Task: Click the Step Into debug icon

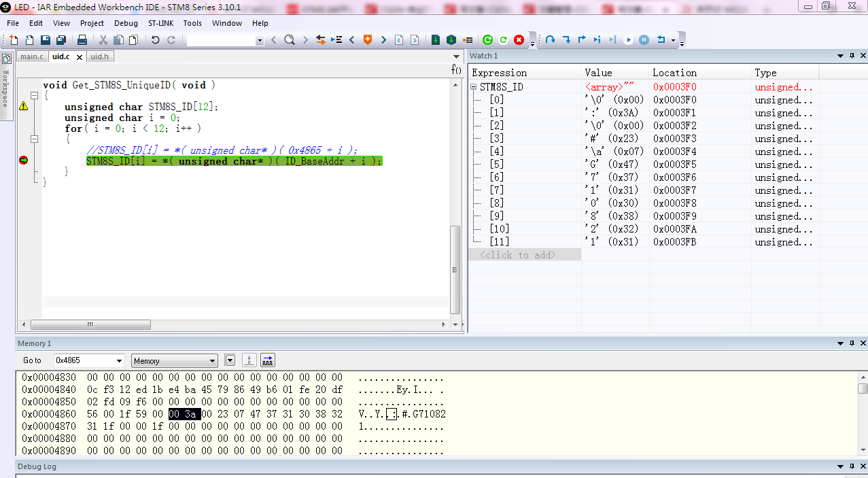Action: (566, 40)
